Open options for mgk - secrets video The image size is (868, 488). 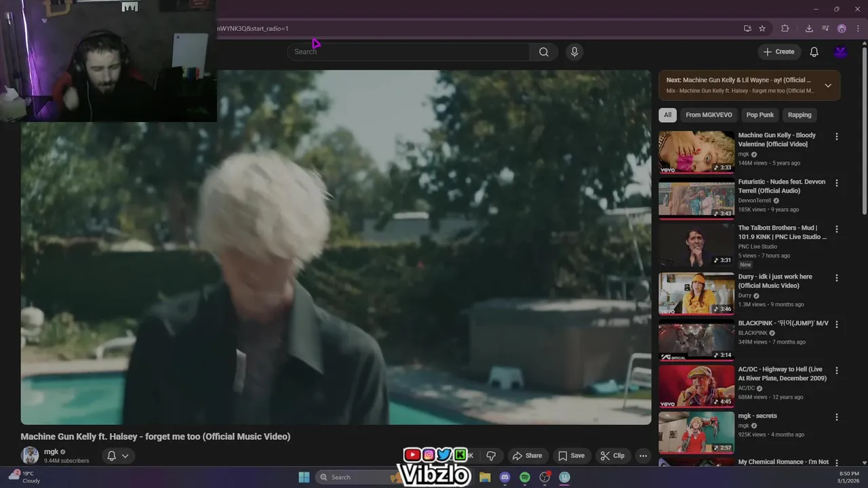pos(836,417)
